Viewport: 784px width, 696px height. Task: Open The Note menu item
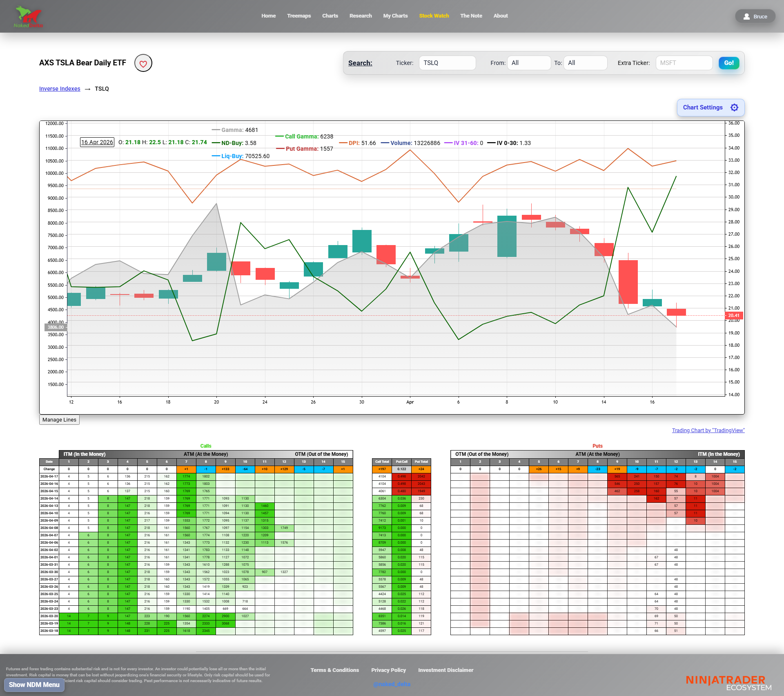[x=471, y=16]
